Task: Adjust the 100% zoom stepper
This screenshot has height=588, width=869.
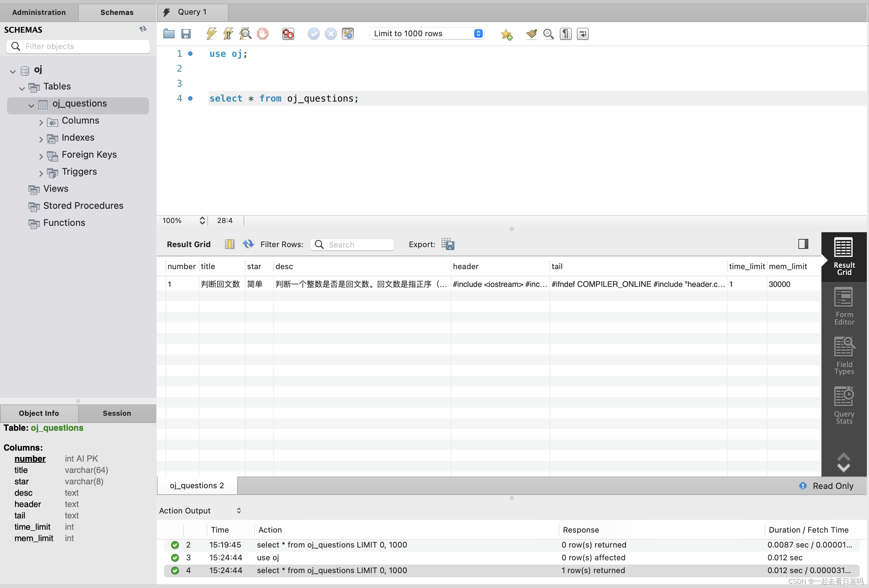Action: tap(202, 220)
